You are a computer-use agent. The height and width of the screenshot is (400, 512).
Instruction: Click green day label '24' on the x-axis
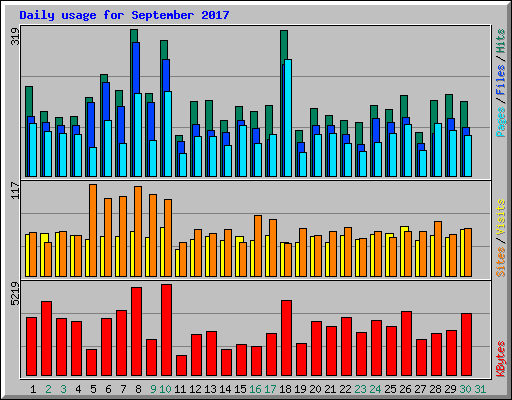[375, 389]
